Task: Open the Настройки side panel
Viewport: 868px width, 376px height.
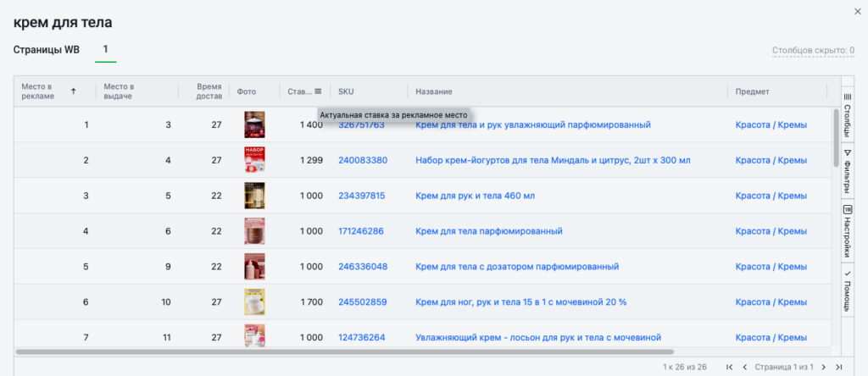Action: coord(847,229)
